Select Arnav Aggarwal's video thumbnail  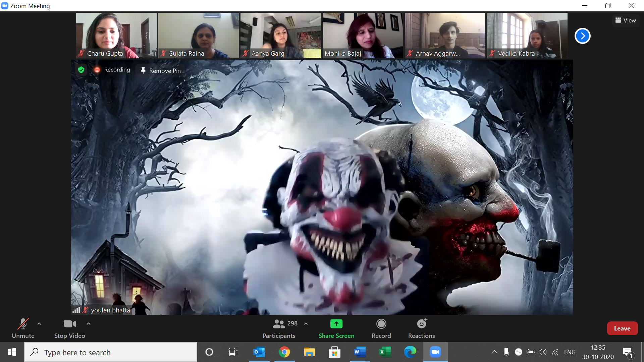445,36
